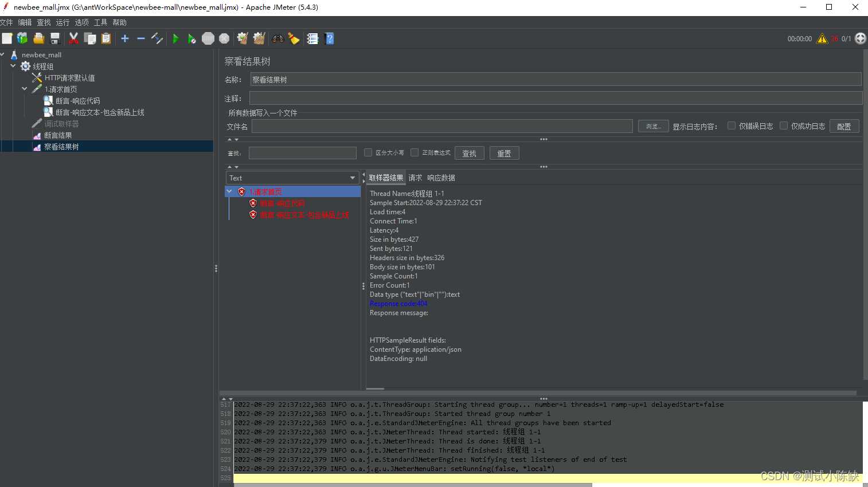868x487 pixels.
Task: Switch to the 取样器结果 tab
Action: 386,178
